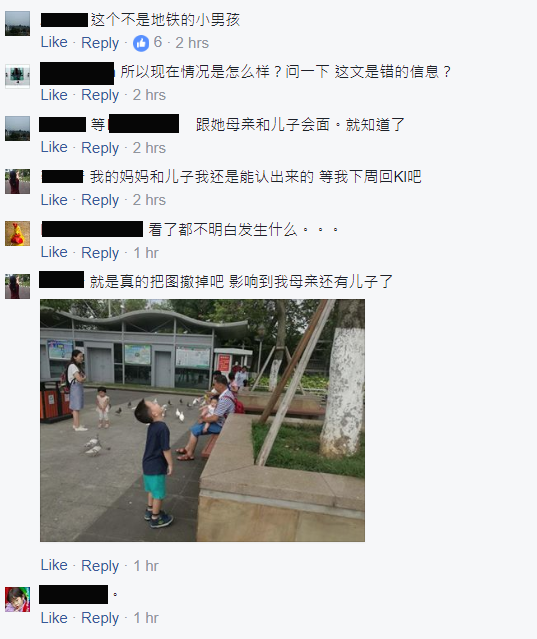Like the comment with 6 reactions
This screenshot has height=639, width=537.
coord(54,42)
